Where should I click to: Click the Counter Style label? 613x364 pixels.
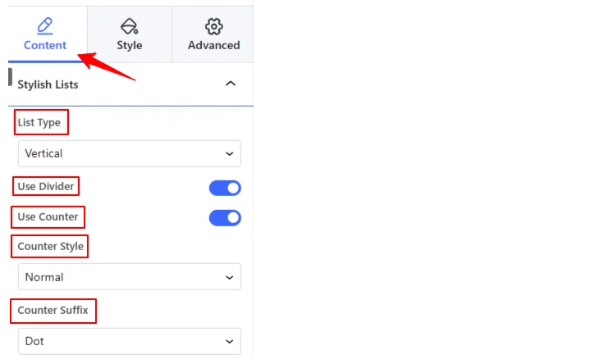point(50,246)
